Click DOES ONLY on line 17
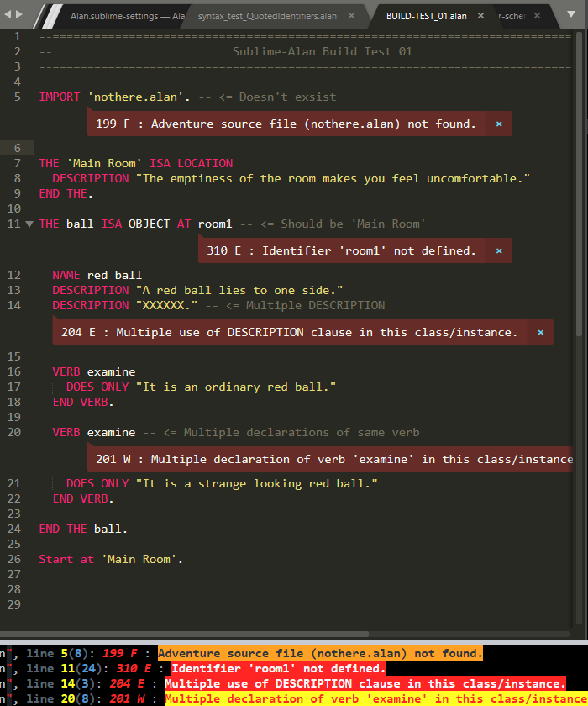This screenshot has height=706, width=588. point(97,387)
